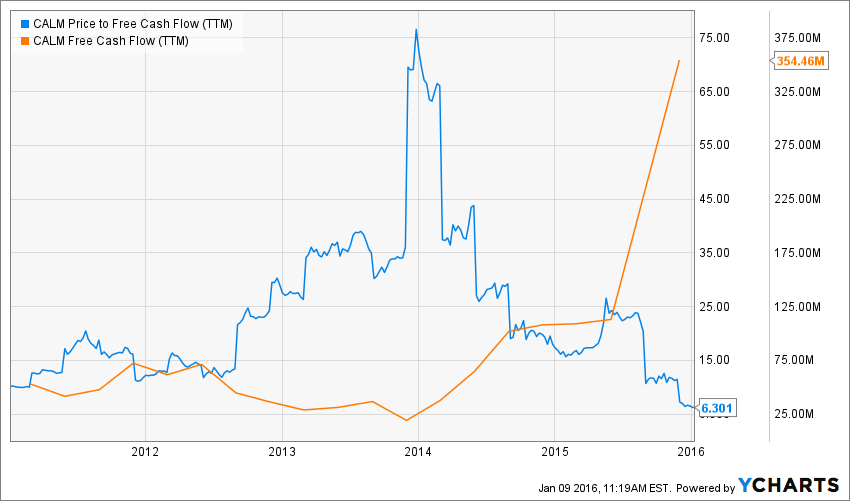Click the 325.00M axis label
This screenshot has height=501, width=850.
point(799,92)
